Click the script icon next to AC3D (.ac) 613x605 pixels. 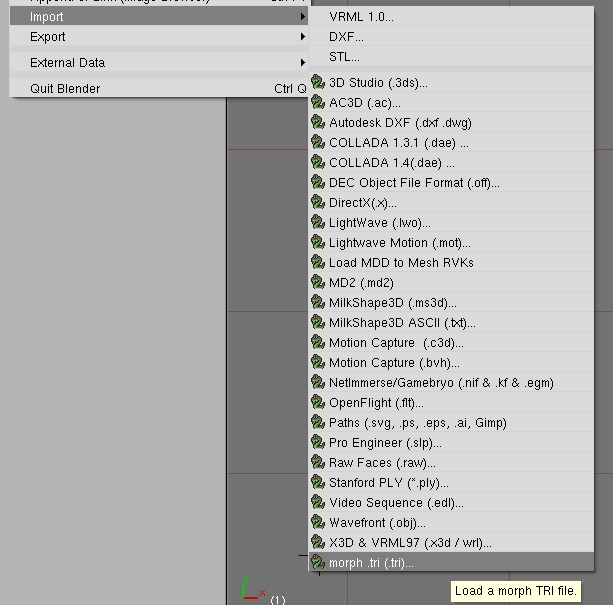point(319,103)
